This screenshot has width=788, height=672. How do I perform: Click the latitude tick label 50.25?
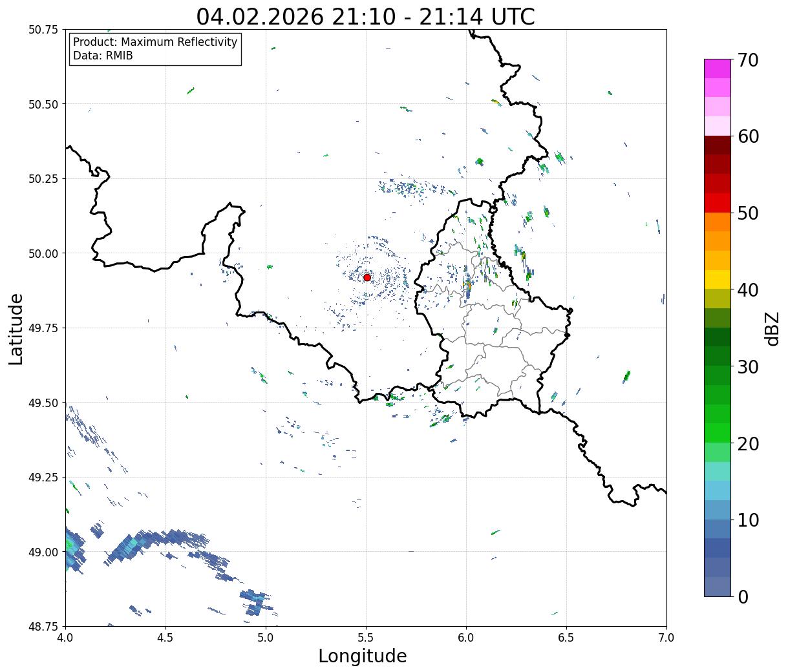[x=43, y=179]
